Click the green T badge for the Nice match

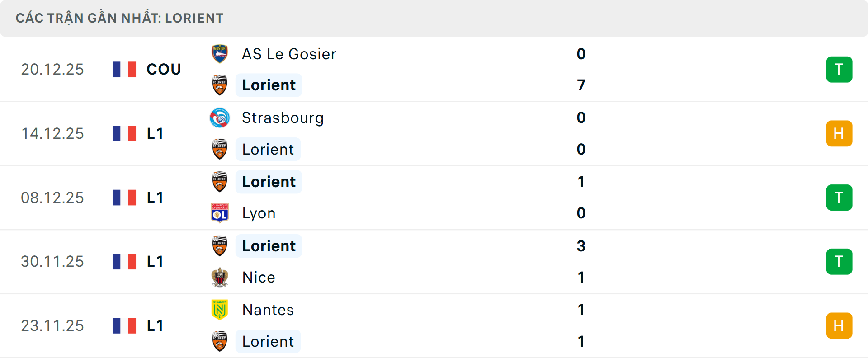(x=839, y=261)
